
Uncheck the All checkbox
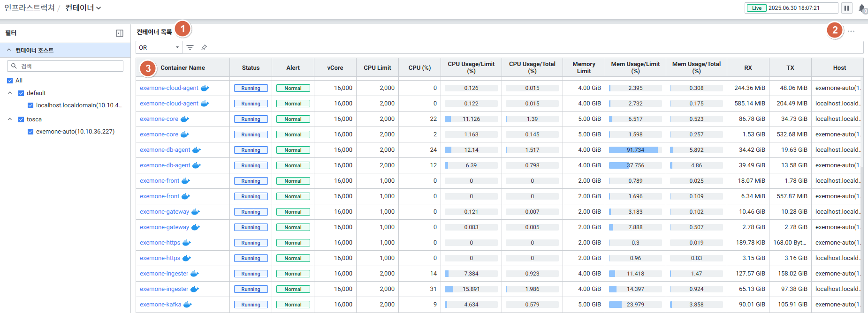10,81
